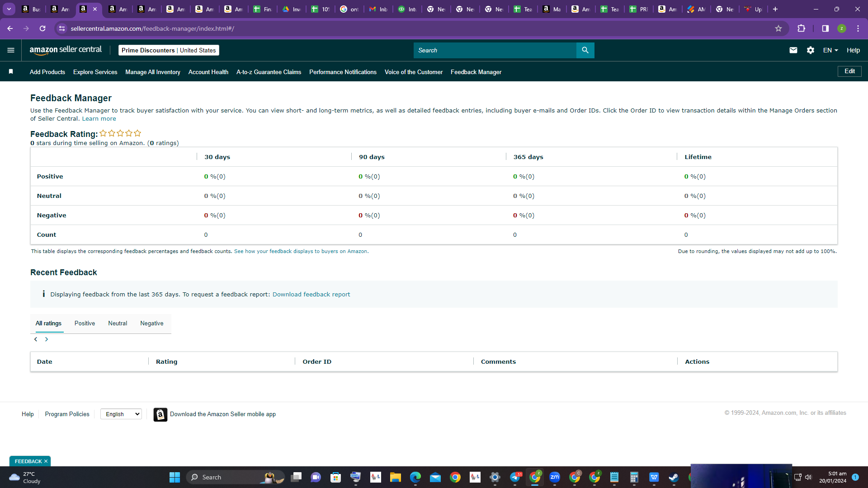868x488 pixels.
Task: Click the Amazon Seller mobile app icon
Action: [x=160, y=414]
